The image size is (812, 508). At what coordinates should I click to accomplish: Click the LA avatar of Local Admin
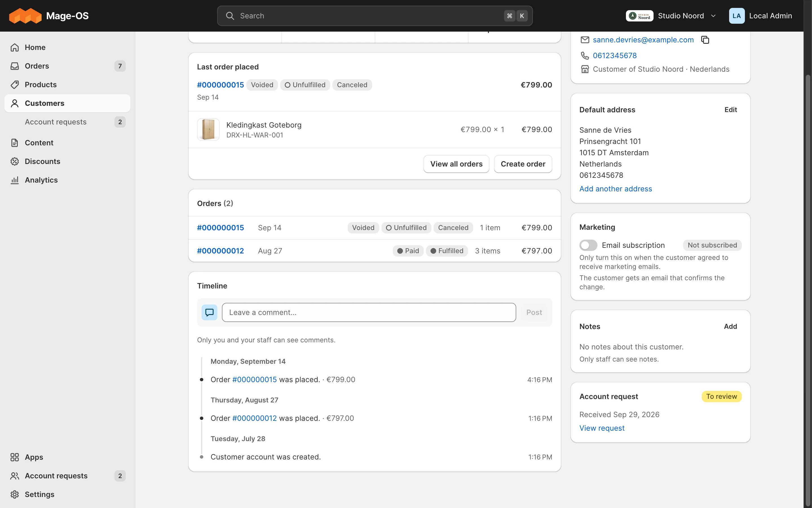[x=736, y=16]
